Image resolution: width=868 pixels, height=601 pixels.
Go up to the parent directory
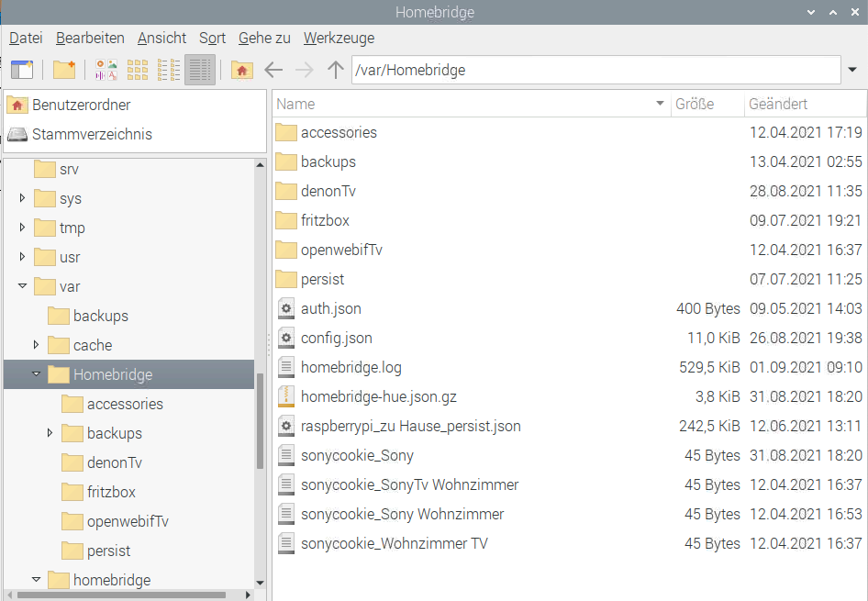[335, 70]
